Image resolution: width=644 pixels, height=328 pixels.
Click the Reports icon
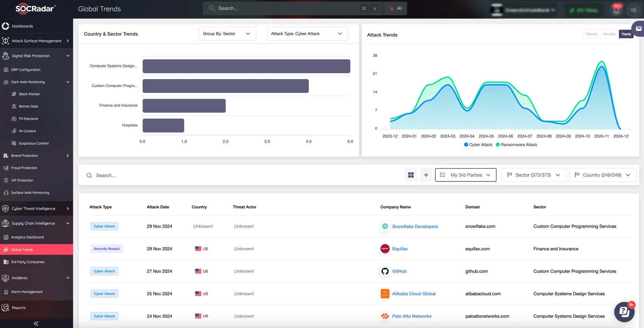pyautogui.click(x=5, y=308)
